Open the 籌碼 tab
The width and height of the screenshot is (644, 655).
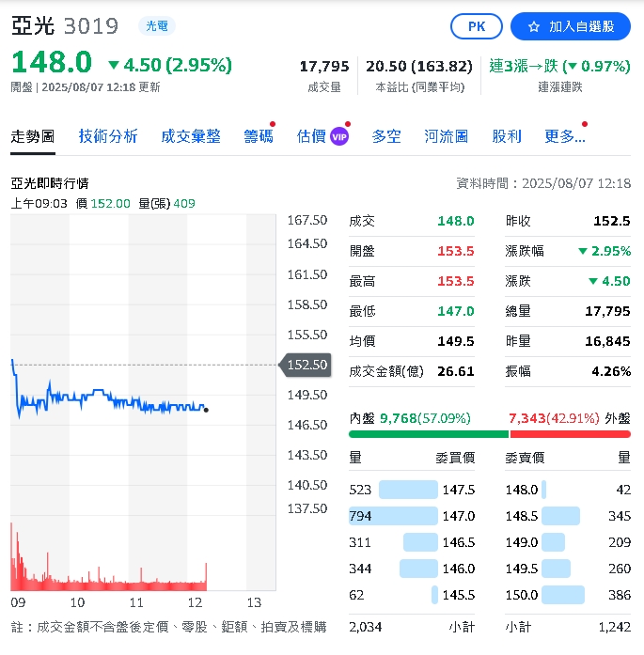pyautogui.click(x=259, y=136)
